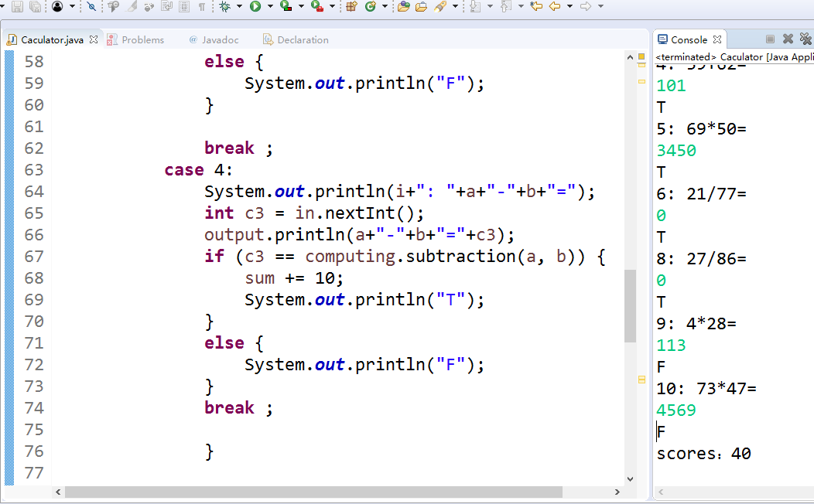Click the Save toolbar icon

(x=17, y=6)
